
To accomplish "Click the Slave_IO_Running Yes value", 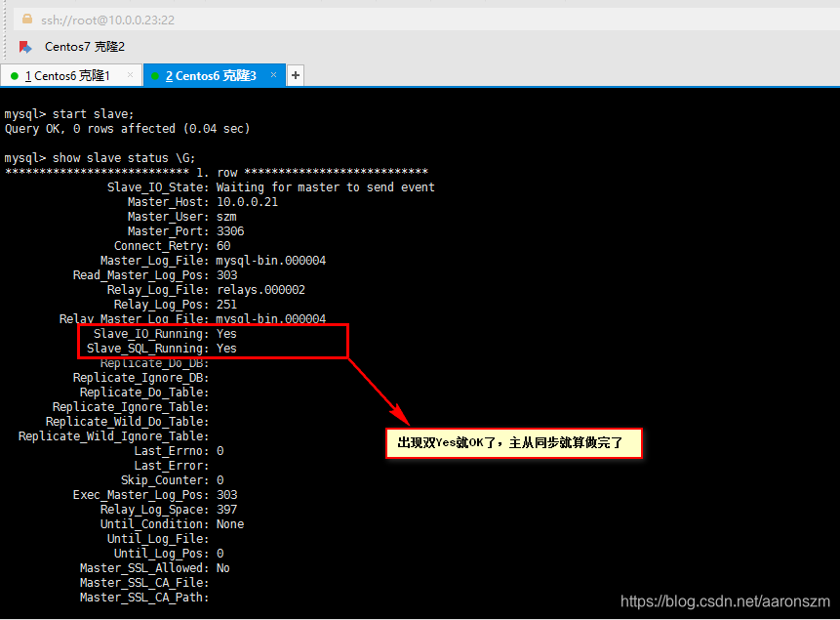I will coord(226,334).
